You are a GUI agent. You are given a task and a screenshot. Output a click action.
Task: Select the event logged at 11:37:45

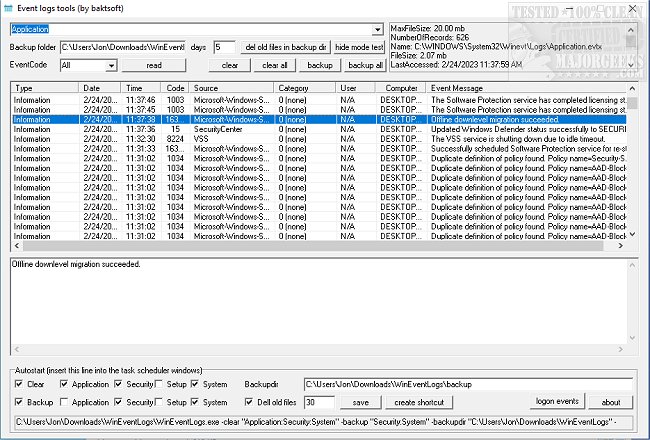[x=319, y=110]
